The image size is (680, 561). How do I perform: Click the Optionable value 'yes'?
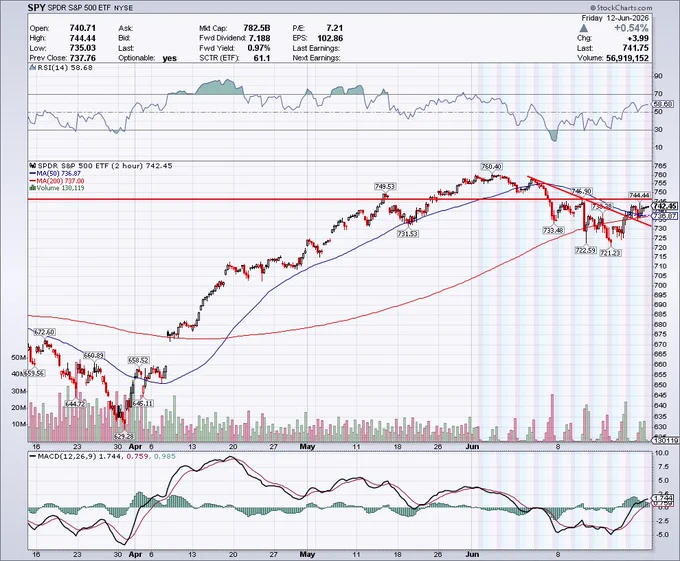pyautogui.click(x=170, y=58)
